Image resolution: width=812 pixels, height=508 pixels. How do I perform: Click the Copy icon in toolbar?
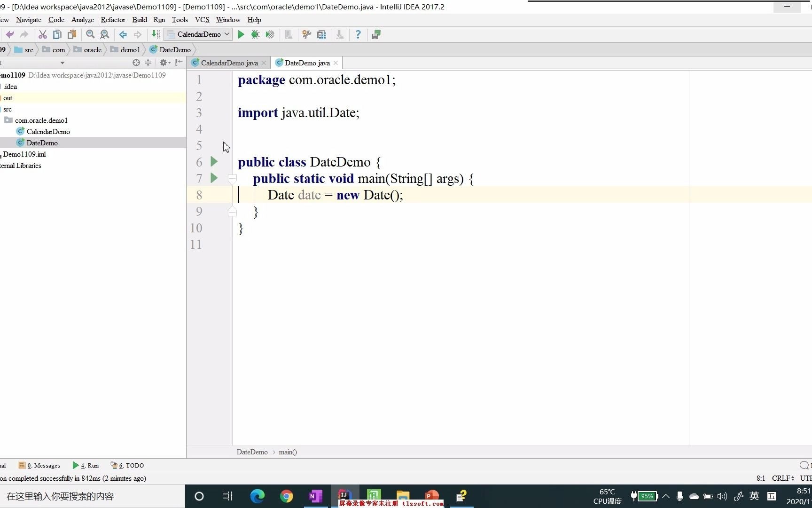pos(57,34)
